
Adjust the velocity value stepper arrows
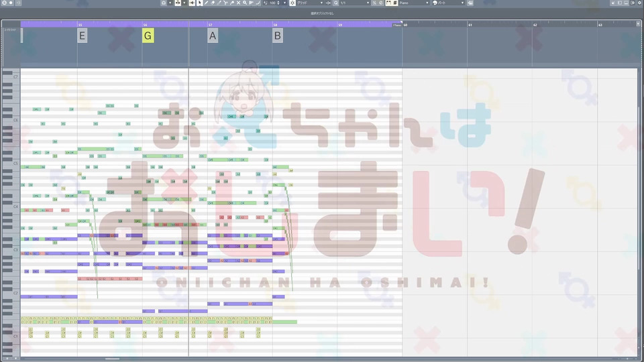click(x=278, y=3)
